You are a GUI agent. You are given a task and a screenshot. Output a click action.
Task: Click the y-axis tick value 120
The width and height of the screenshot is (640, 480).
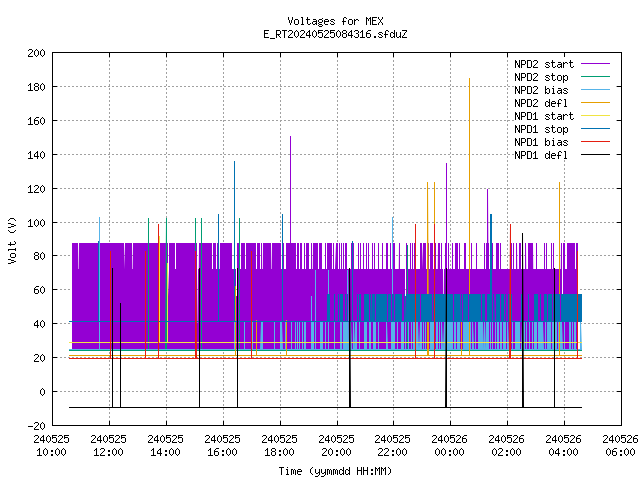(36, 189)
